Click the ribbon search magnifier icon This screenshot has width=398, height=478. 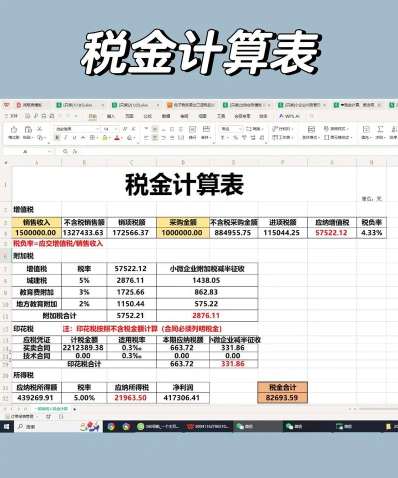(x=312, y=116)
